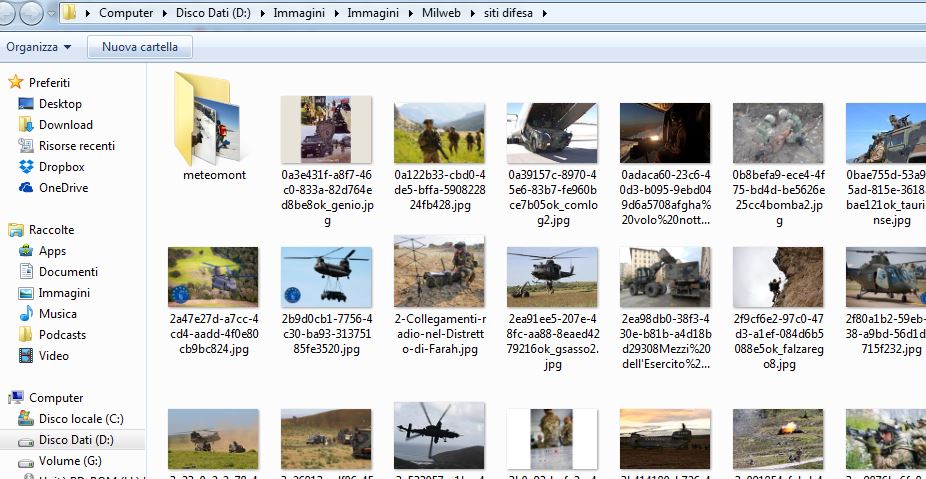Select Computer in the address breadcrumb

pos(126,12)
